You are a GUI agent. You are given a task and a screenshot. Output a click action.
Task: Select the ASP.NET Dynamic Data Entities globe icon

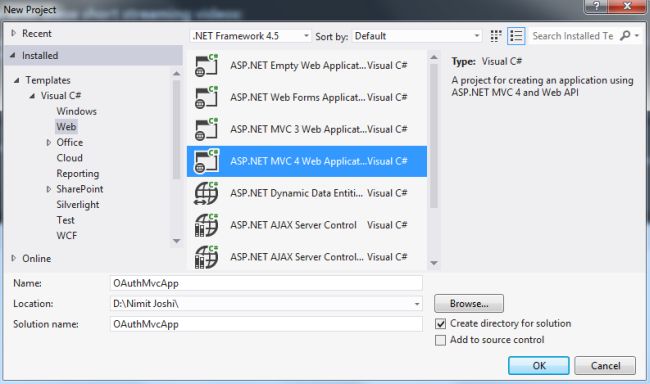coord(206,193)
